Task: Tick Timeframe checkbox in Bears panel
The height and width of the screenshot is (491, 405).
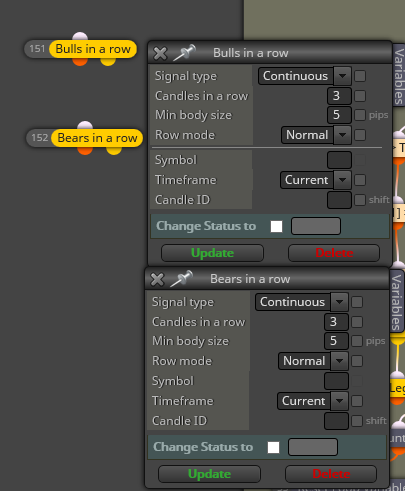Action: 357,401
